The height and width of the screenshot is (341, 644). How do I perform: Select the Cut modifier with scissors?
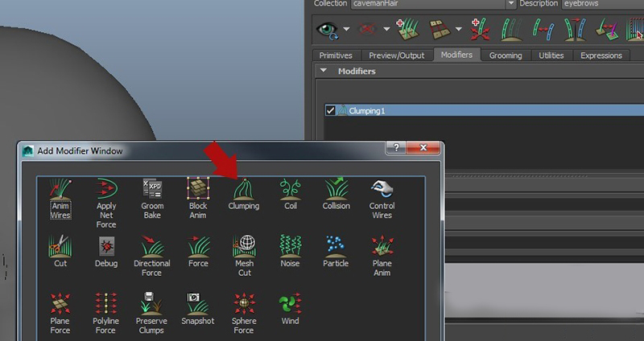coord(60,251)
